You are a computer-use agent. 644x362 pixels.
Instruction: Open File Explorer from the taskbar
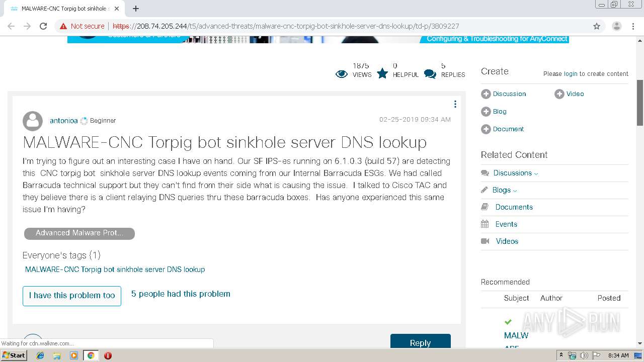[x=57, y=355]
